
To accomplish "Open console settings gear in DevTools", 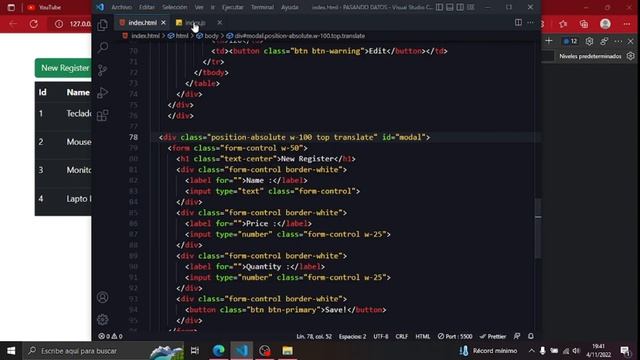I will coord(631,56).
